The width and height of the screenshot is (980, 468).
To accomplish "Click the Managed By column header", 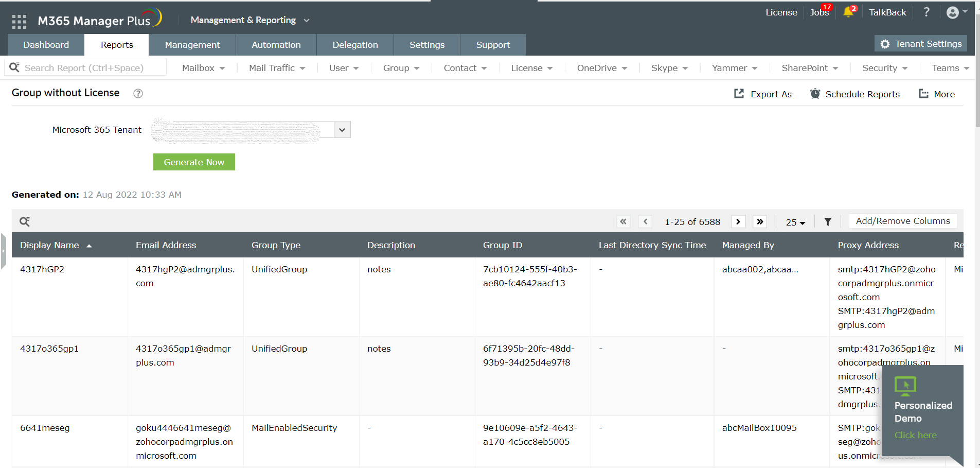I will (x=748, y=245).
